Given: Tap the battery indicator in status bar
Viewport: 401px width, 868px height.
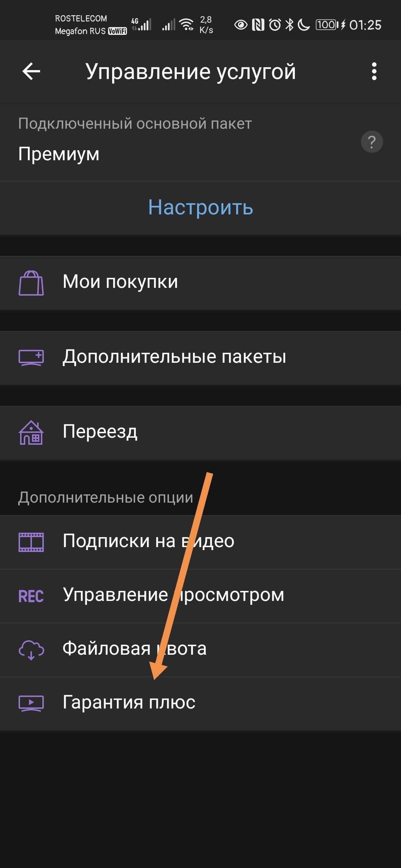Looking at the screenshot, I should 327,25.
